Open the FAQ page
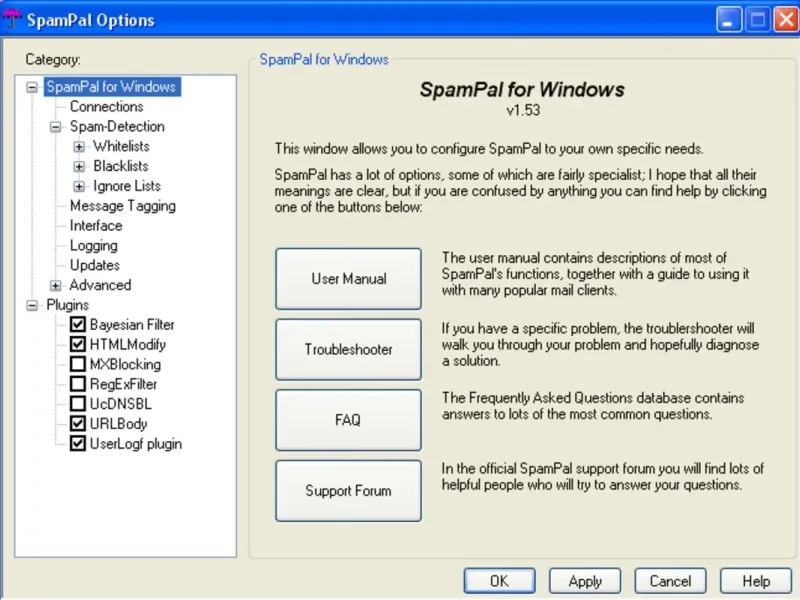Viewport: 800px width, 600px height. (x=348, y=420)
